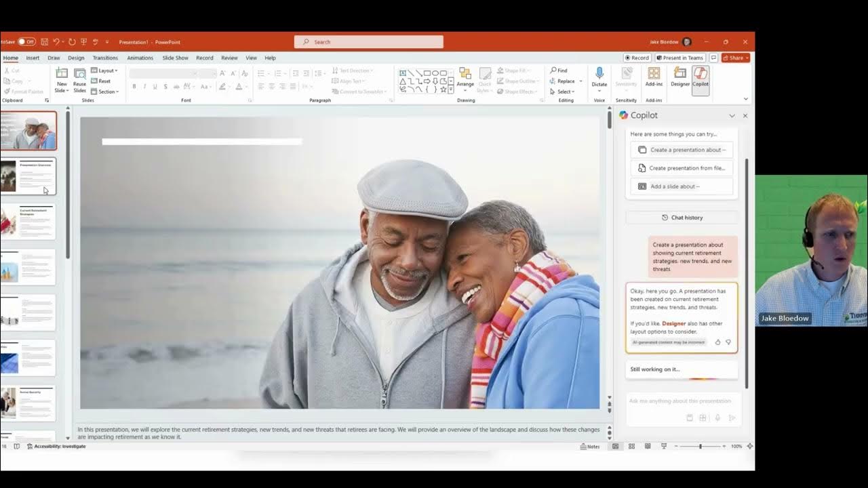Image resolution: width=868 pixels, height=488 pixels.
Task: Switch to Slide Sorter view icon
Action: (x=631, y=447)
